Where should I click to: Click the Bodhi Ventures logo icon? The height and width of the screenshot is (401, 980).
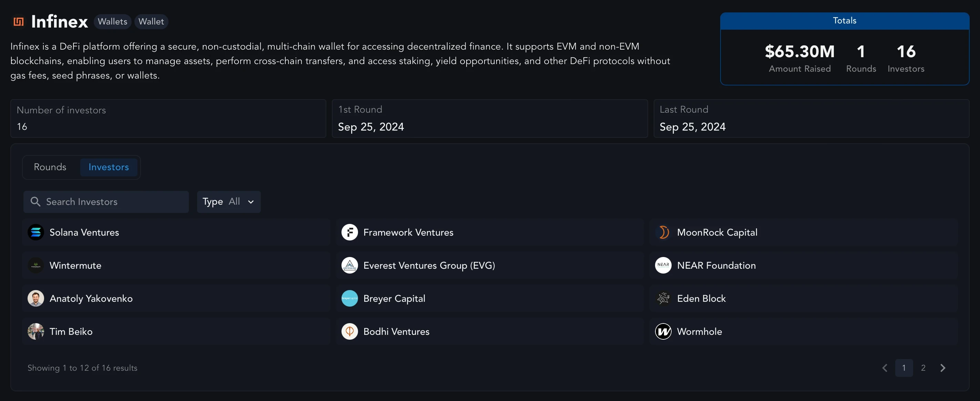point(349,331)
